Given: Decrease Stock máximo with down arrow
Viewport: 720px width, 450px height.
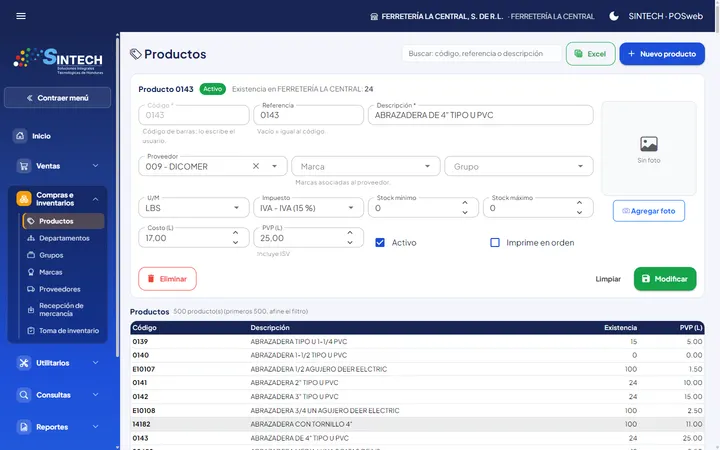Looking at the screenshot, I should coord(579,213).
